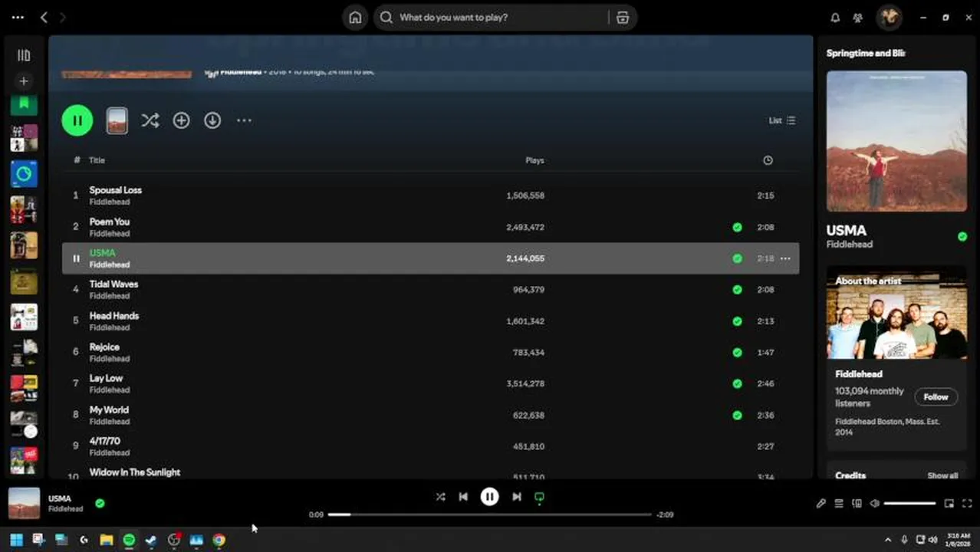980x552 pixels.
Task: Toggle saved checkmark in bottom player bar
Action: click(x=100, y=503)
